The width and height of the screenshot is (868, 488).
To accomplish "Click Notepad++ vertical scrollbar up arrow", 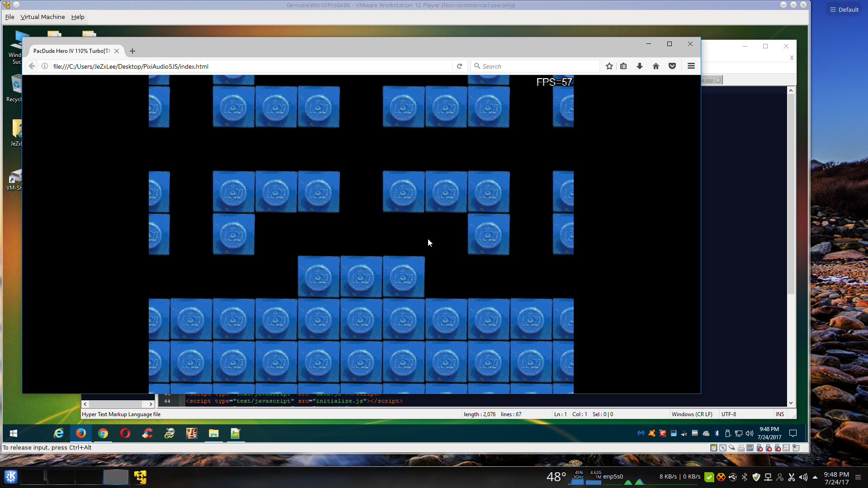I will click(791, 90).
